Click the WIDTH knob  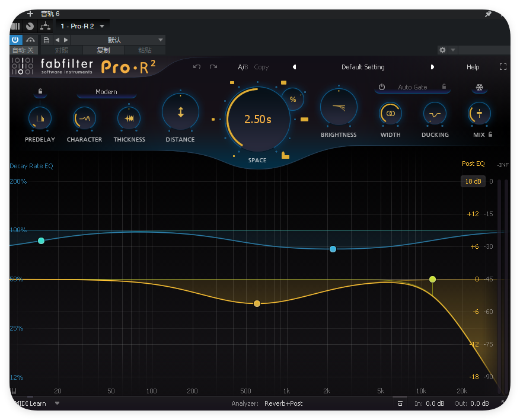(390, 114)
